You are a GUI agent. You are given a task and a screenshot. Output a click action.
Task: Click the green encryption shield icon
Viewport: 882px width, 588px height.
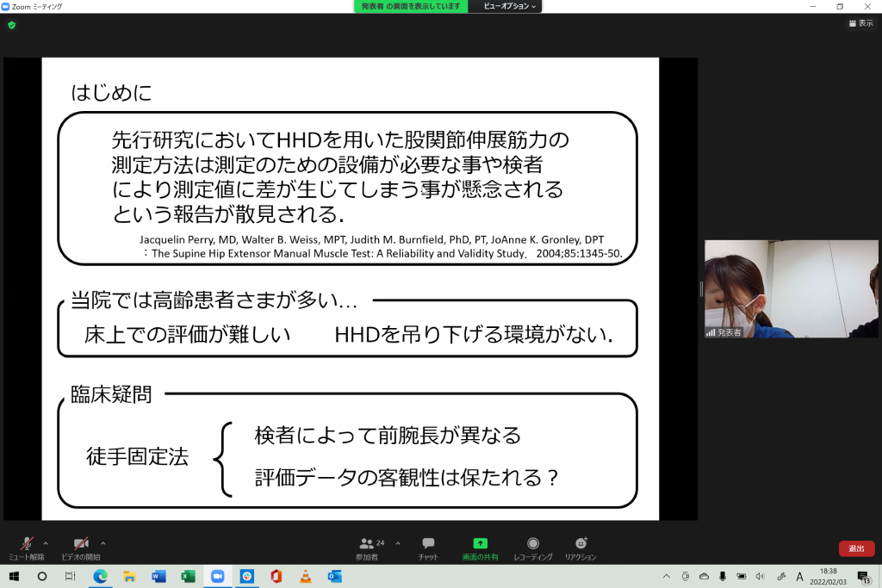(11, 25)
